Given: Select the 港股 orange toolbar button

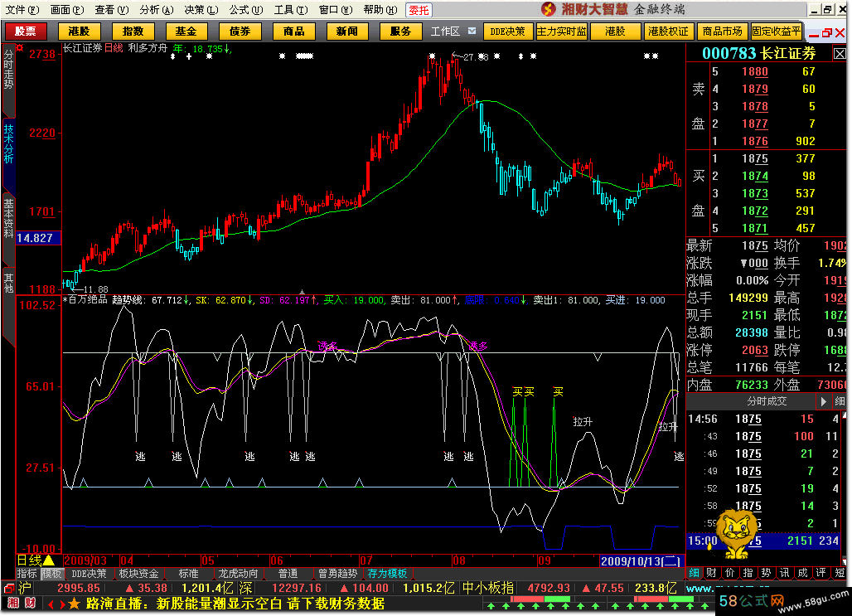Looking at the screenshot, I should (x=79, y=32).
